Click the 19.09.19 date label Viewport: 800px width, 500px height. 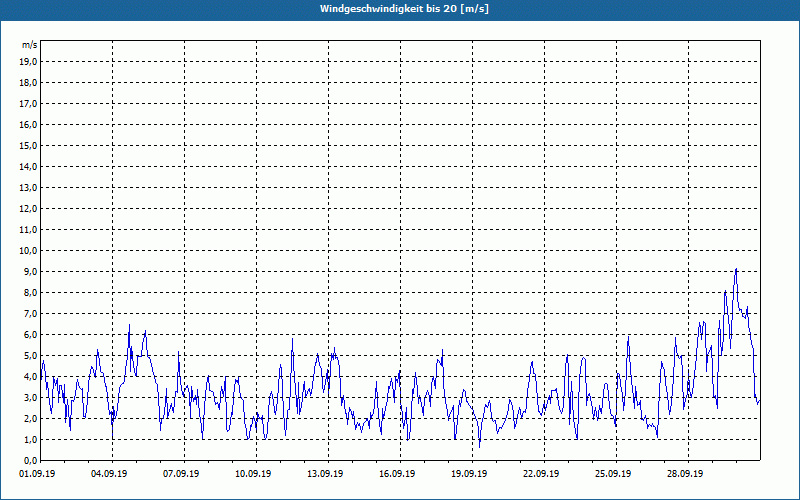click(469, 474)
